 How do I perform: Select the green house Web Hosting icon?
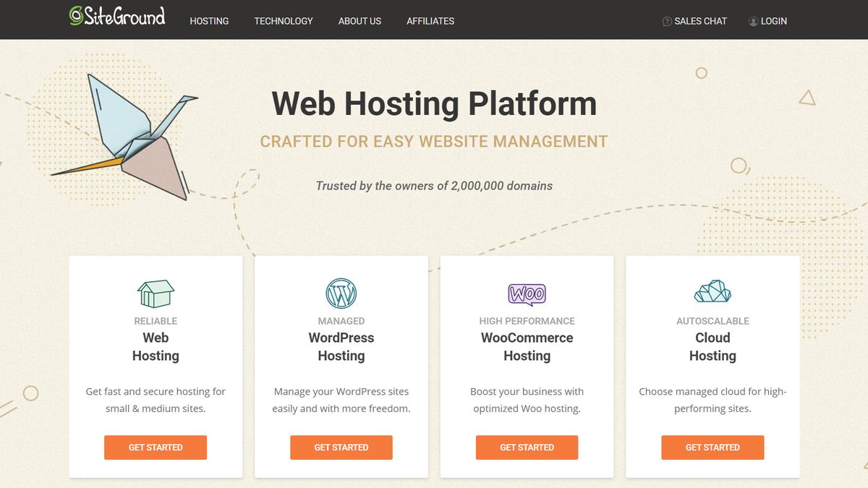pyautogui.click(x=156, y=294)
